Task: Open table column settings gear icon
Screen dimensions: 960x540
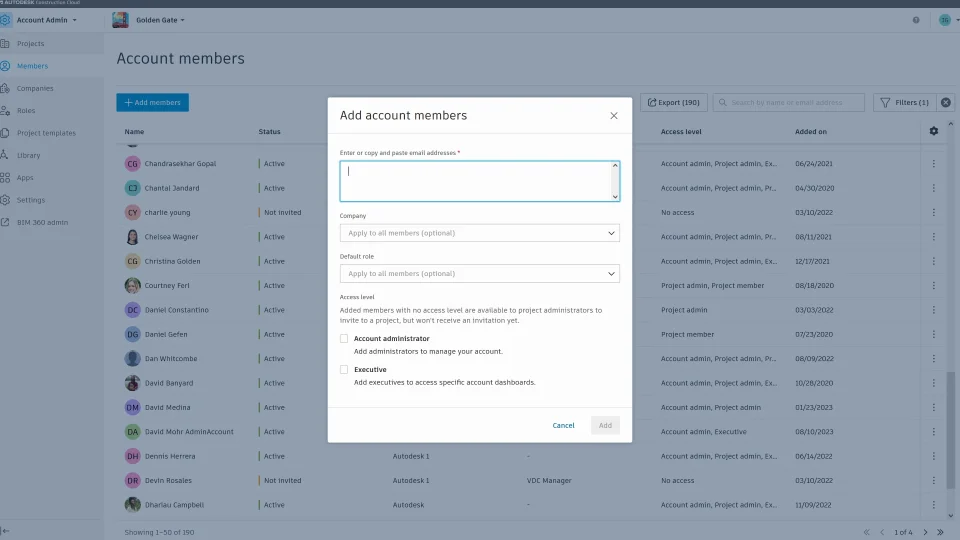Action: click(x=934, y=131)
